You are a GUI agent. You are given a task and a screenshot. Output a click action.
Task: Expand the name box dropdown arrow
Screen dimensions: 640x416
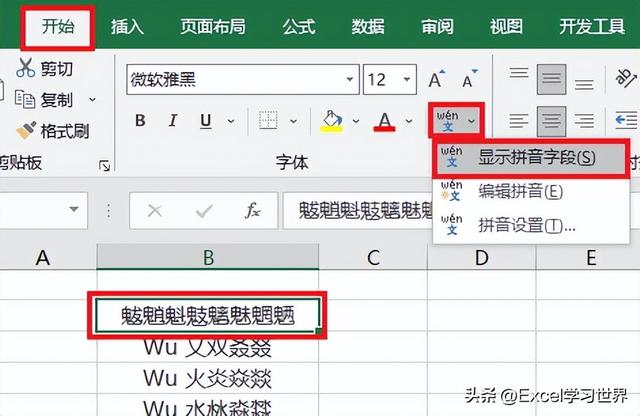point(74,209)
